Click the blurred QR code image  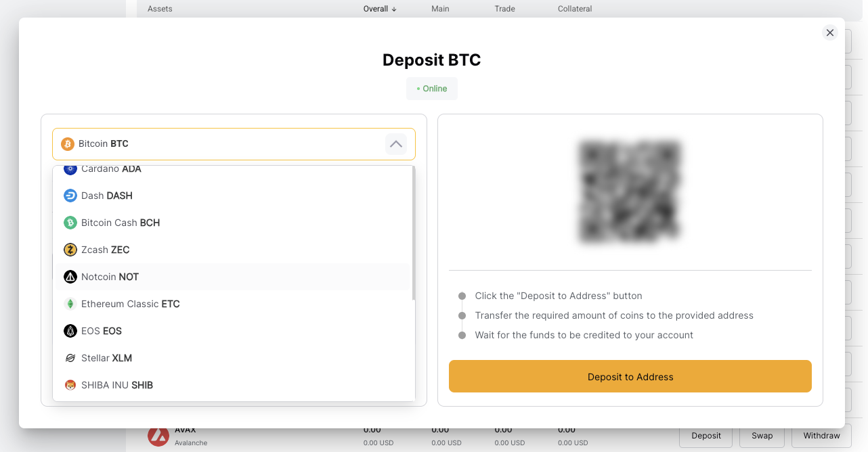click(630, 191)
